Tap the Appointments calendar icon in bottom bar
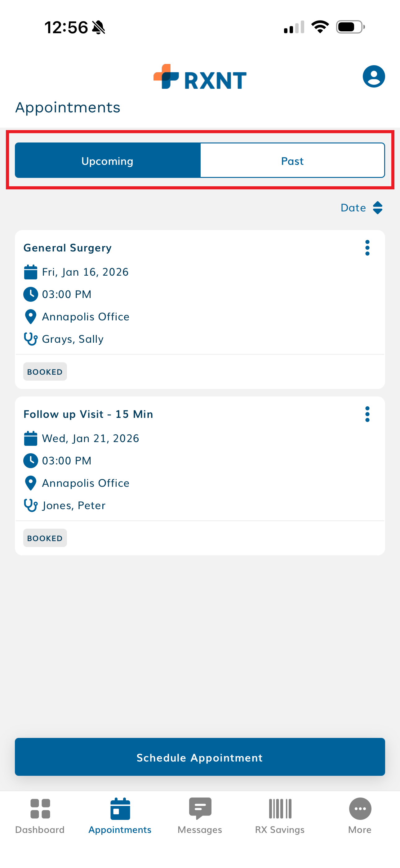The image size is (400, 868). [x=120, y=808]
